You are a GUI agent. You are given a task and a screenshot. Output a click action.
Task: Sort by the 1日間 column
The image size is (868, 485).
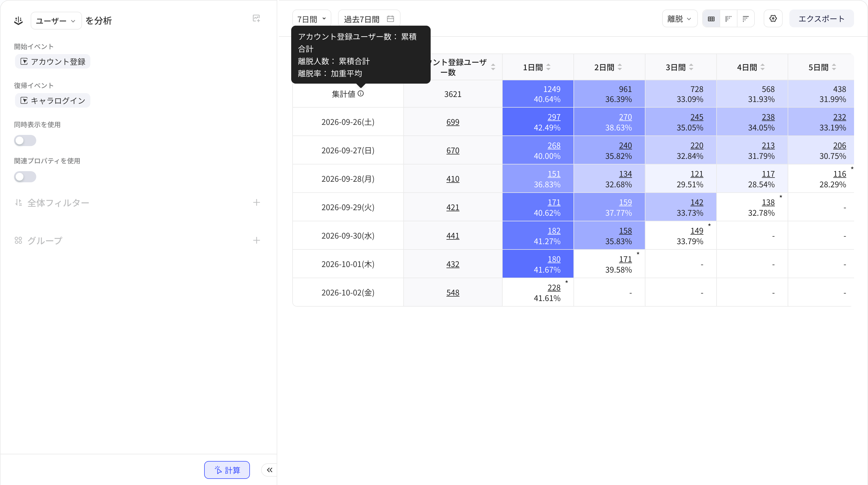point(549,67)
